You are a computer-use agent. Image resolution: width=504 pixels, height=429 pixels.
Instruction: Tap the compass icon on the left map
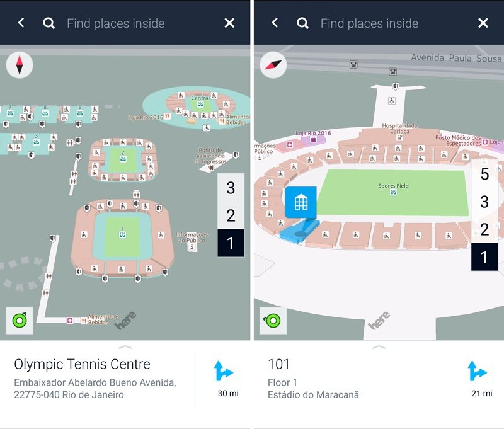coord(20,65)
